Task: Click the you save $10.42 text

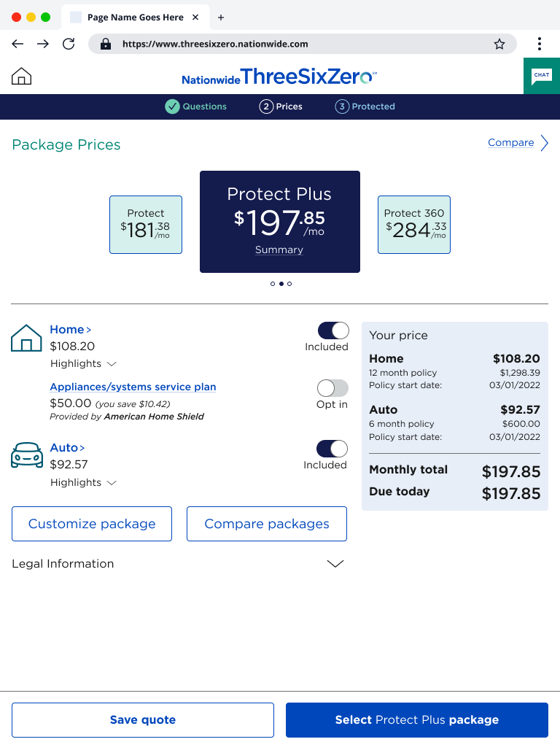Action: pos(133,404)
